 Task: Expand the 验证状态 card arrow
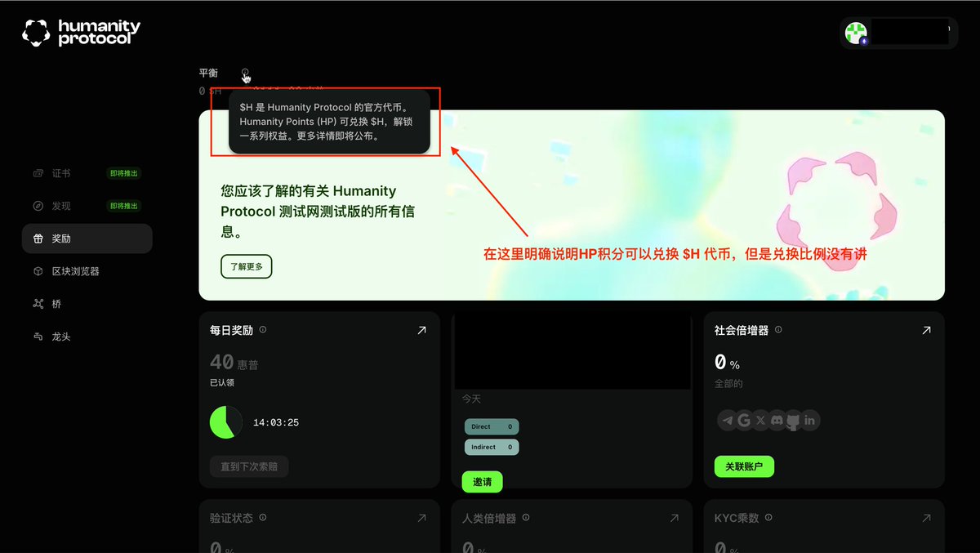[421, 519]
